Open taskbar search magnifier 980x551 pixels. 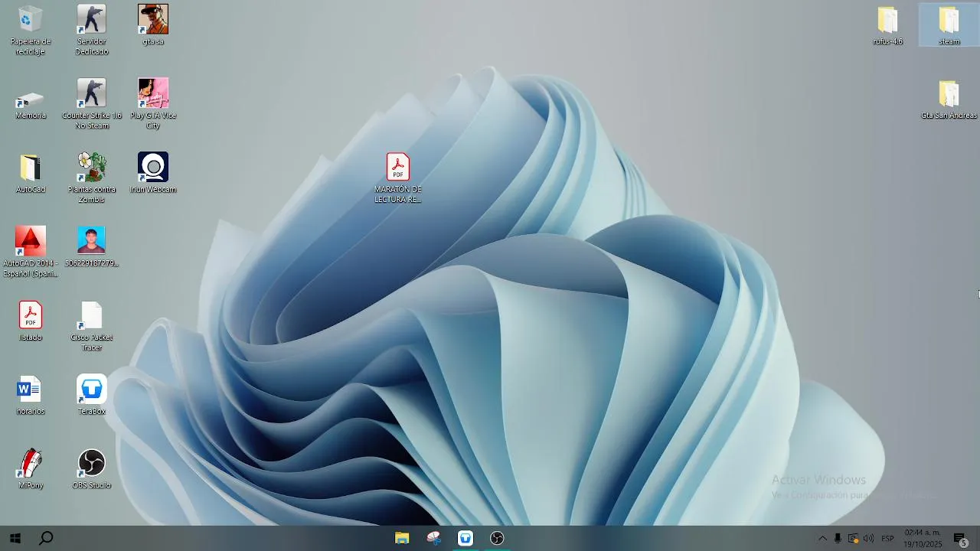[46, 538]
